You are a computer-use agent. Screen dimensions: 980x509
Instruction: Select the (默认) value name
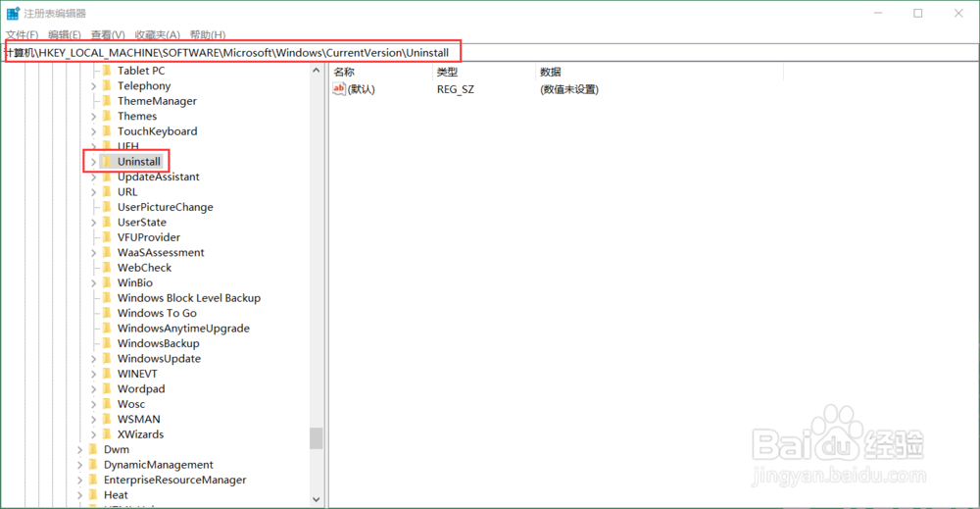point(362,89)
